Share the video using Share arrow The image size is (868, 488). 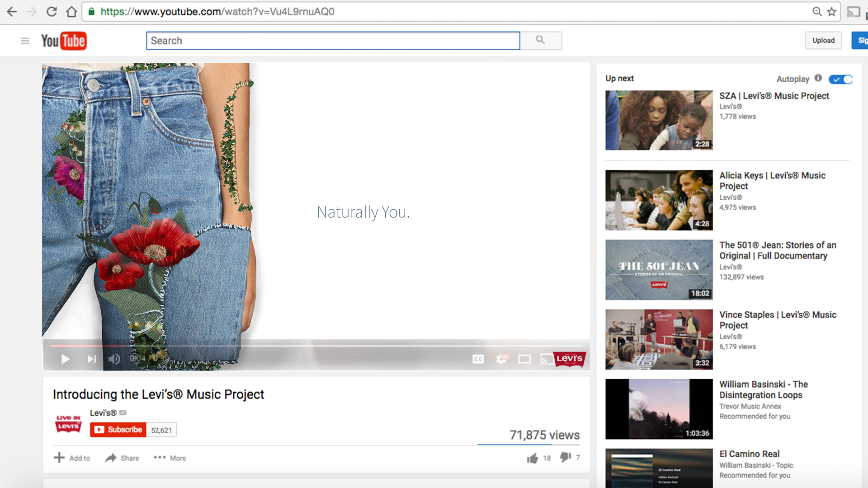111,458
